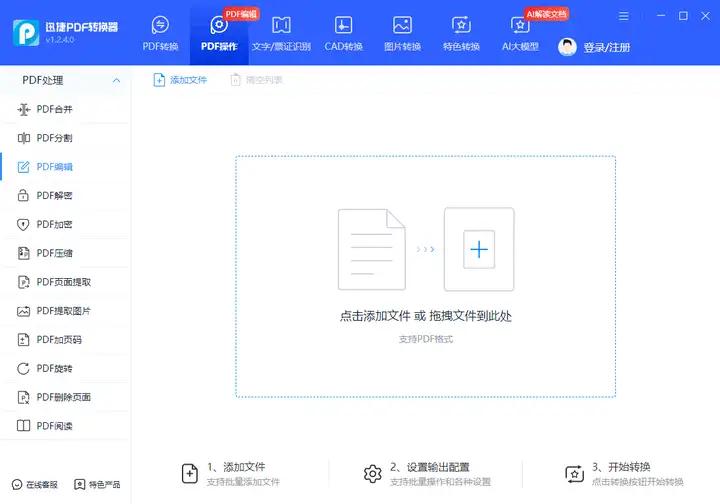The image size is (720, 504).
Task: Click the text 3、开始转换
Action: coord(621,467)
